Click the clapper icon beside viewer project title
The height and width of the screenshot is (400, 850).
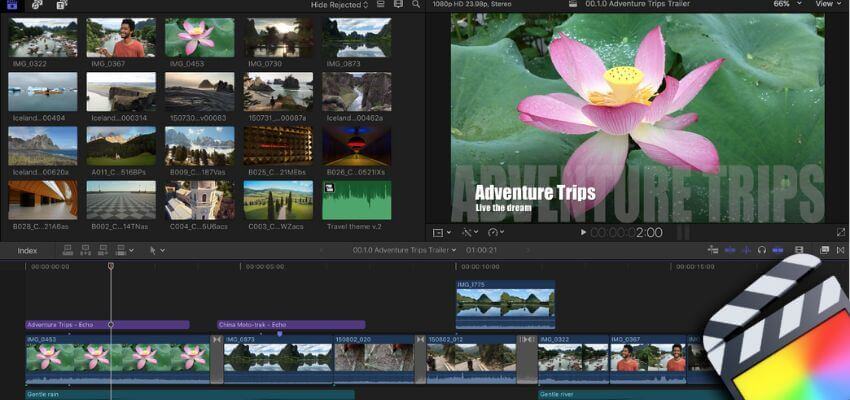pyautogui.click(x=572, y=4)
